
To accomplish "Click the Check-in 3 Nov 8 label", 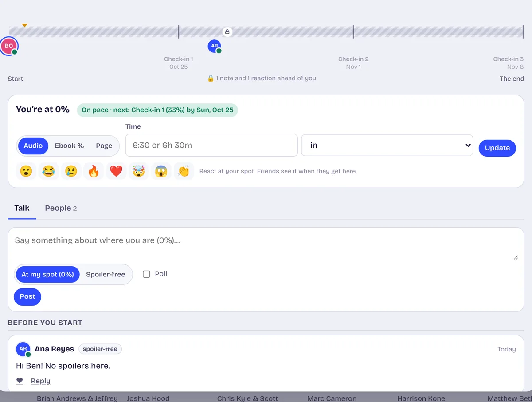I will click(x=508, y=63).
